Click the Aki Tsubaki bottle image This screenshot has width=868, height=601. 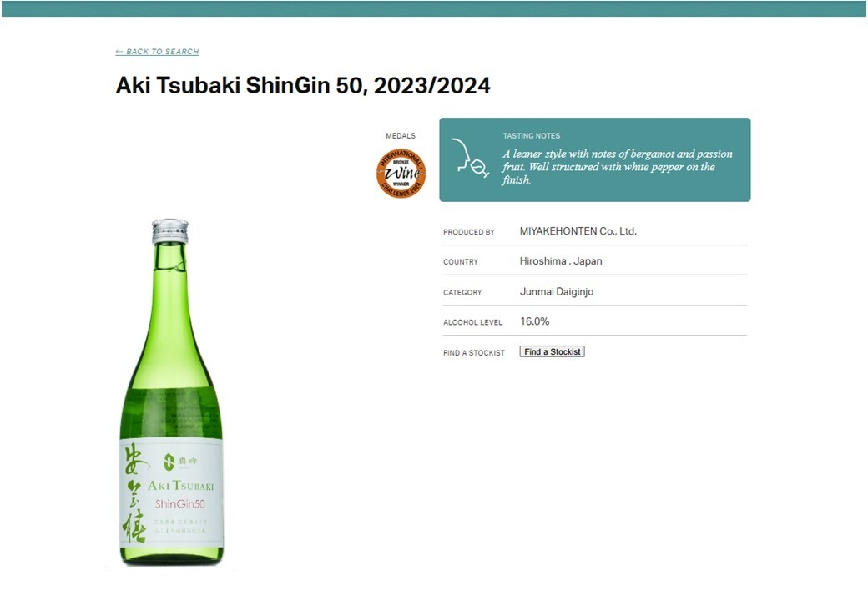tap(171, 391)
